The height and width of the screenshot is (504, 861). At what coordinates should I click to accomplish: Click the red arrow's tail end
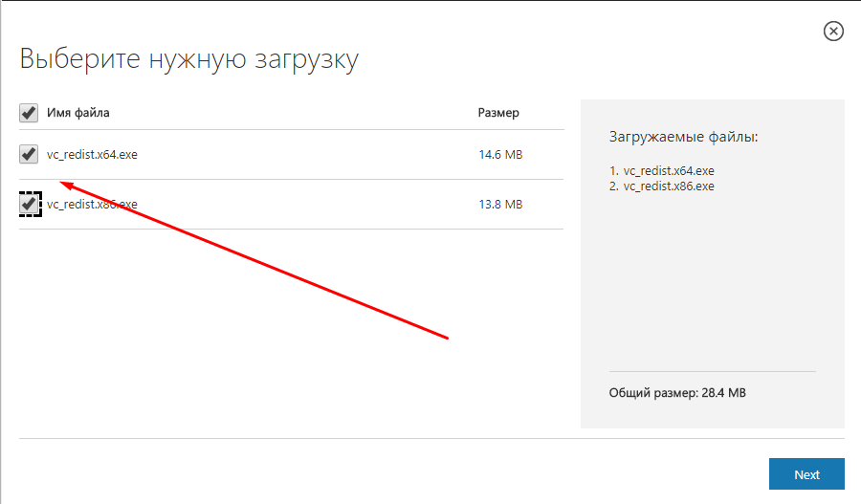point(447,338)
